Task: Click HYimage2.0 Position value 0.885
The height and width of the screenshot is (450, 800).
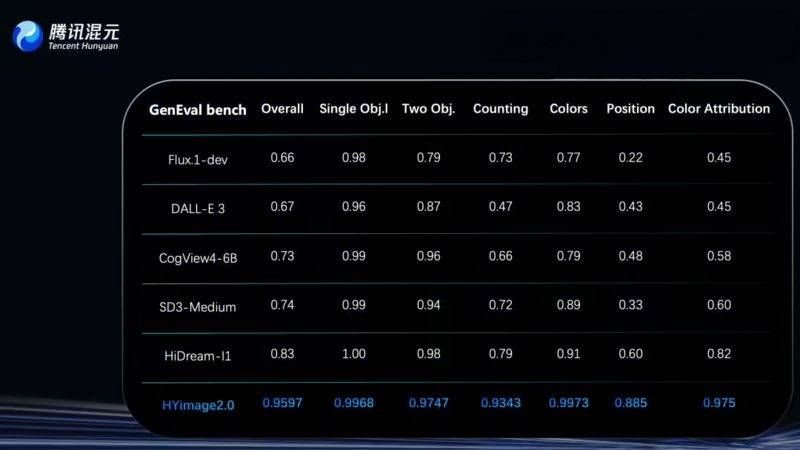Action: pyautogui.click(x=630, y=403)
